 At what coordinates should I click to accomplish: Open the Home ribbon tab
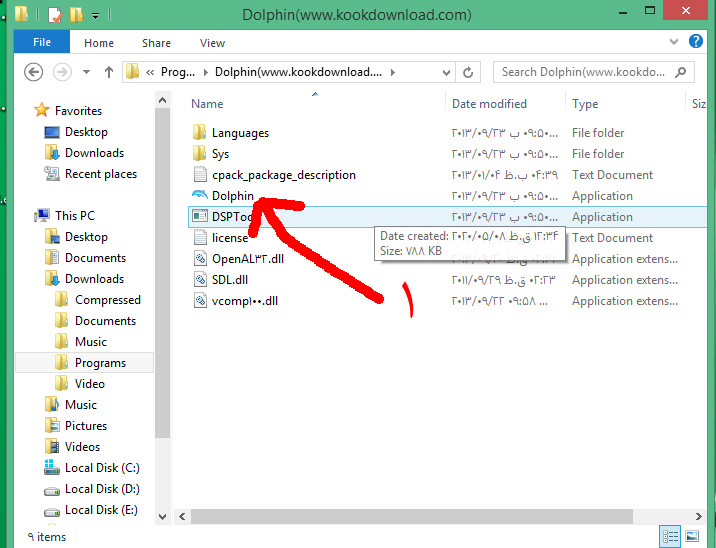(99, 43)
